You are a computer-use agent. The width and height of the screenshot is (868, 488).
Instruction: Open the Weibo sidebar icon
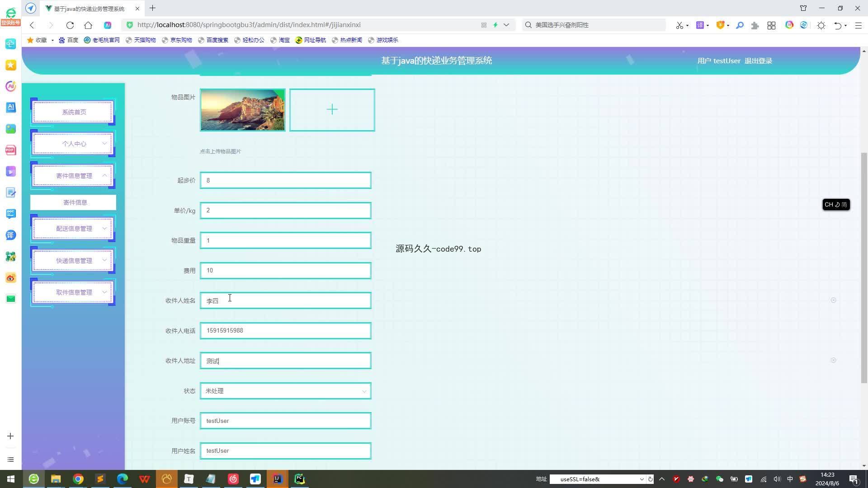[11, 277]
